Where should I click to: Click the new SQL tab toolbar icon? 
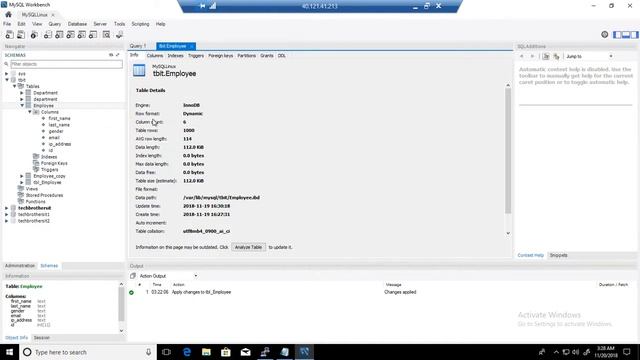[x=9, y=35]
